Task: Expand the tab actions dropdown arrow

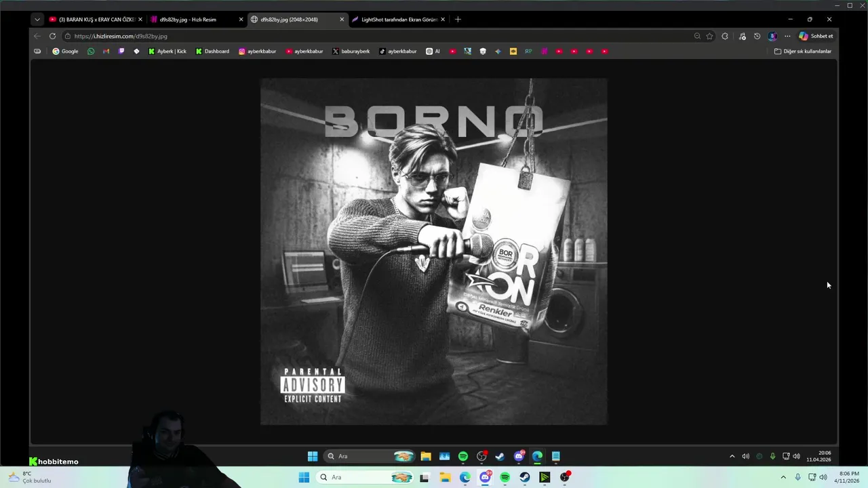Action: tap(37, 20)
